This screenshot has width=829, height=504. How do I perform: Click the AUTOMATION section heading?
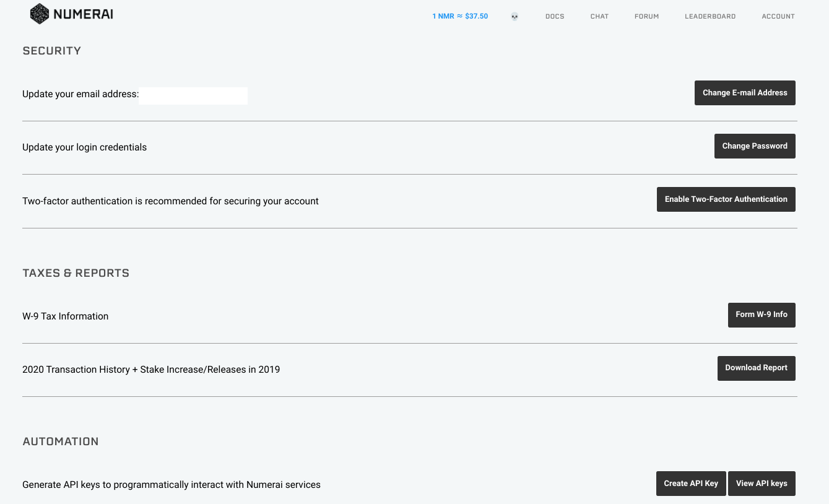(61, 441)
